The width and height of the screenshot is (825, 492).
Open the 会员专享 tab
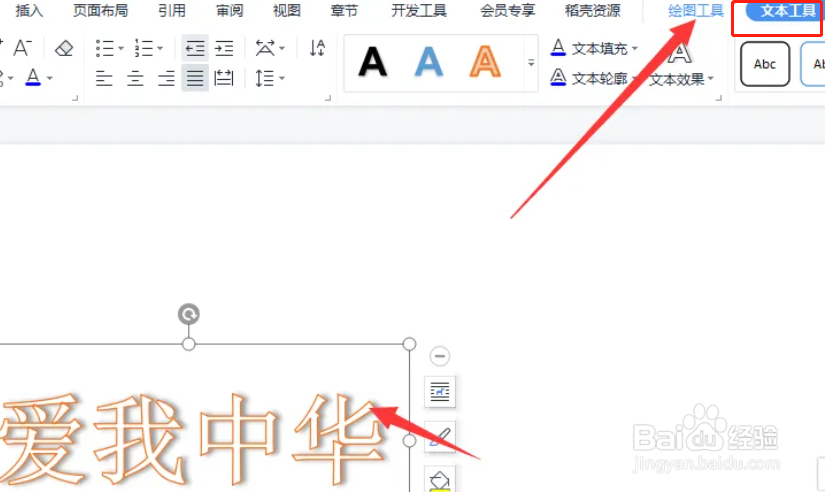pyautogui.click(x=508, y=11)
